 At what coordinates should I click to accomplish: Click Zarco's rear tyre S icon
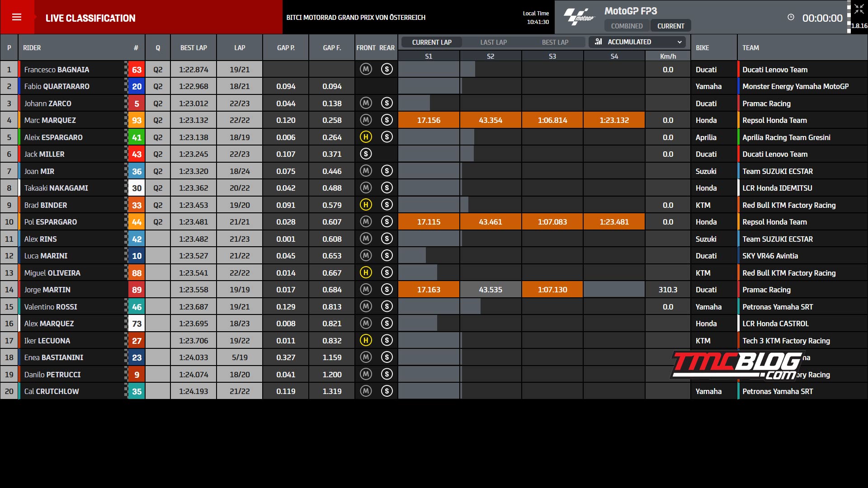[387, 103]
